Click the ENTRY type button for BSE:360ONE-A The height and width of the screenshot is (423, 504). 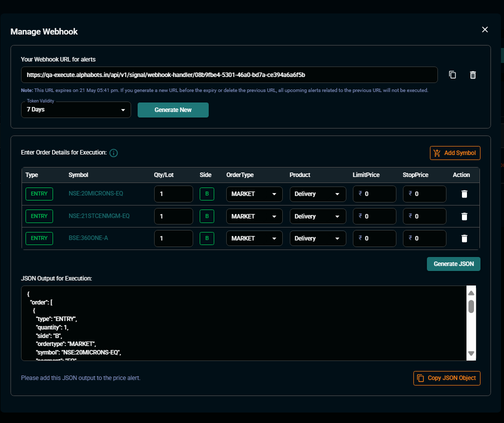tap(39, 238)
